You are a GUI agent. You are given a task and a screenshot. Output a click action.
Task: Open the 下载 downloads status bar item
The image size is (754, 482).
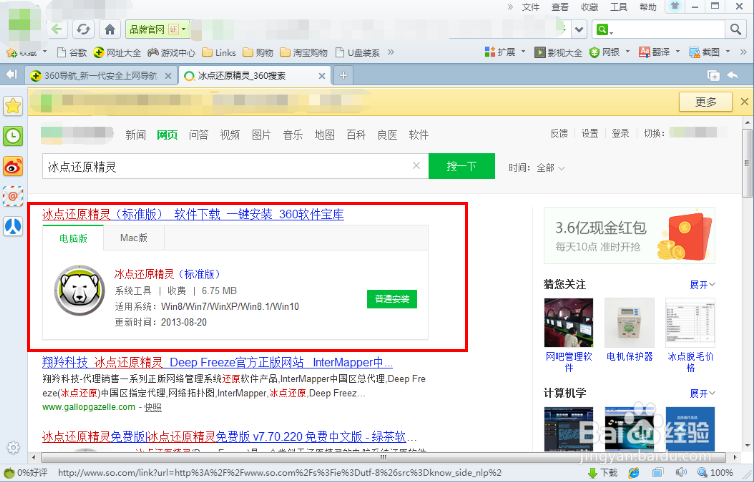(x=603, y=472)
